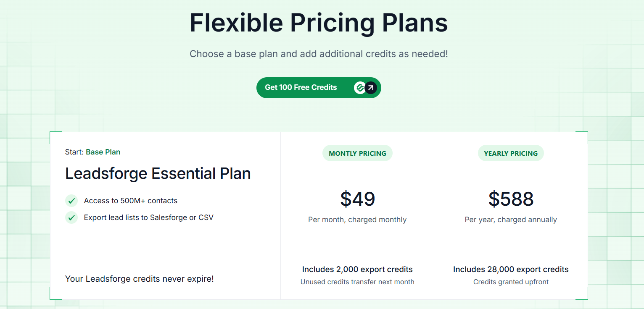Click the MONTHLY PRICING pill badge
This screenshot has height=309, width=644.
(357, 153)
